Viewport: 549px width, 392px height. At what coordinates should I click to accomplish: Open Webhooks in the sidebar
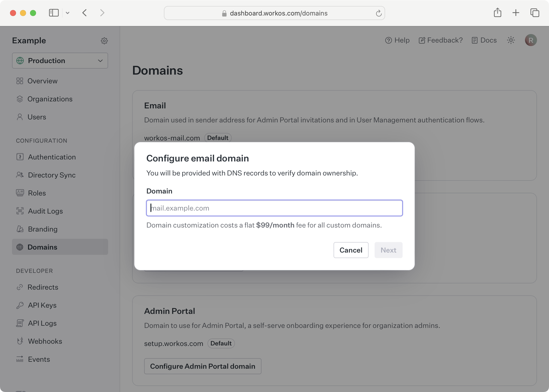pos(45,341)
